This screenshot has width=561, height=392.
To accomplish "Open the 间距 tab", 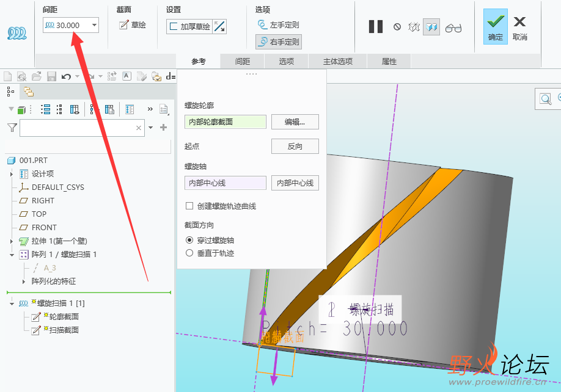I will click(x=242, y=62).
